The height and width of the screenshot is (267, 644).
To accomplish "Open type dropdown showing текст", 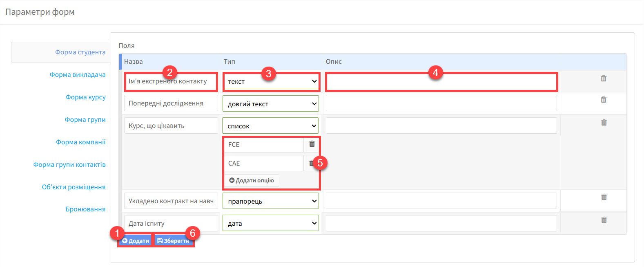I will pyautogui.click(x=271, y=82).
